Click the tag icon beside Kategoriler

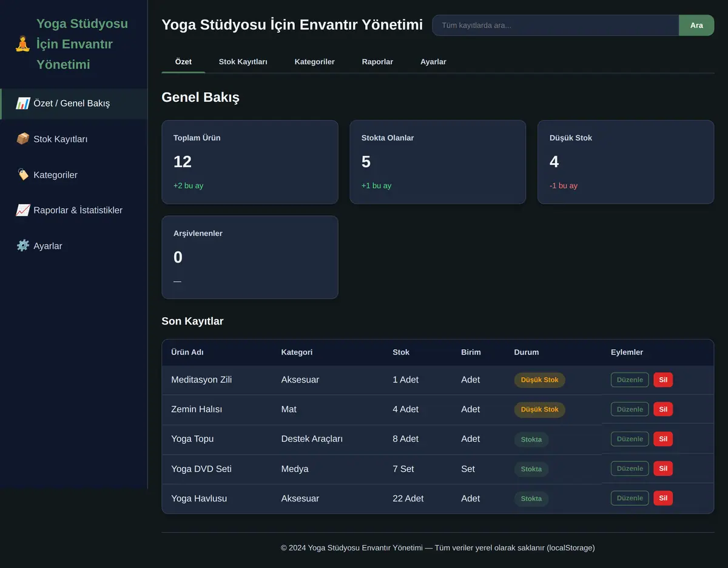click(23, 175)
